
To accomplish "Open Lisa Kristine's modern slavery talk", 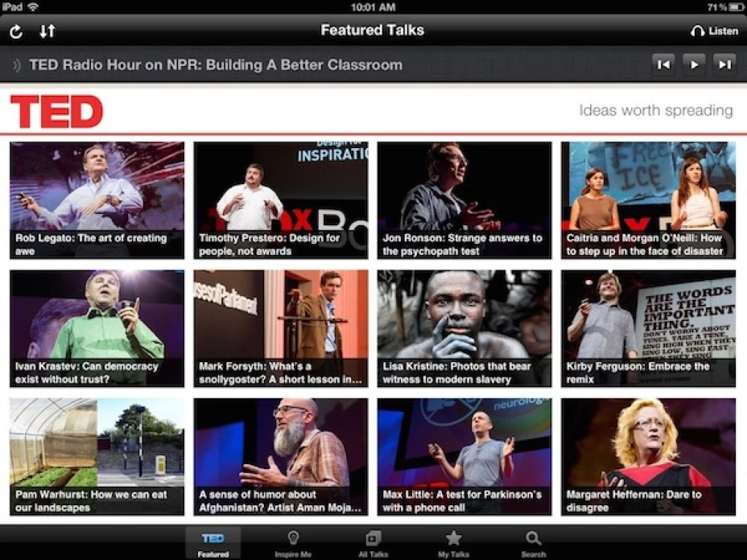I will [464, 327].
